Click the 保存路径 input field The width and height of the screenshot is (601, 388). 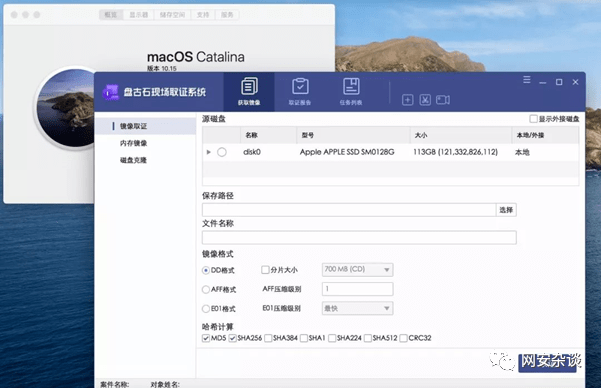349,210
